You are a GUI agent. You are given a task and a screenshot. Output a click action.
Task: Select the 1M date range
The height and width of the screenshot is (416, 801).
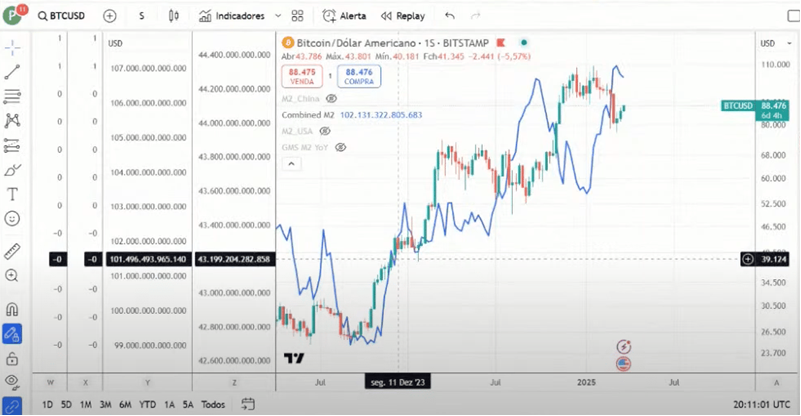85,405
